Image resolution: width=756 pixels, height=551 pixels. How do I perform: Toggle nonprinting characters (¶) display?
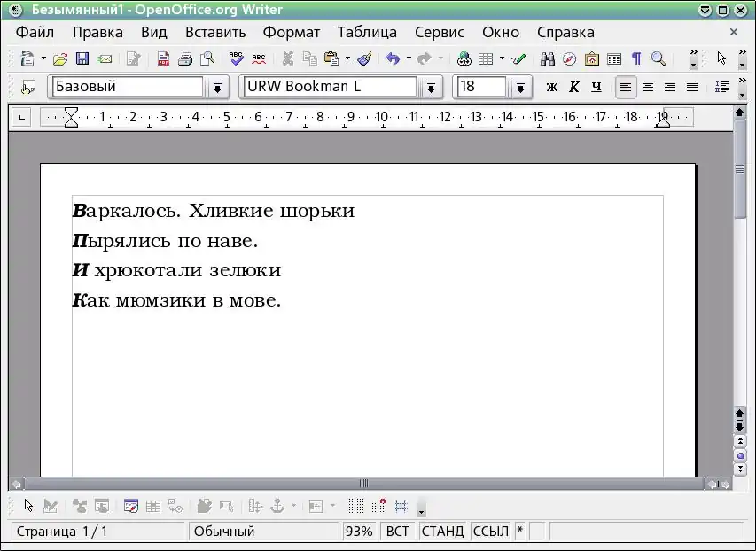pyautogui.click(x=635, y=59)
